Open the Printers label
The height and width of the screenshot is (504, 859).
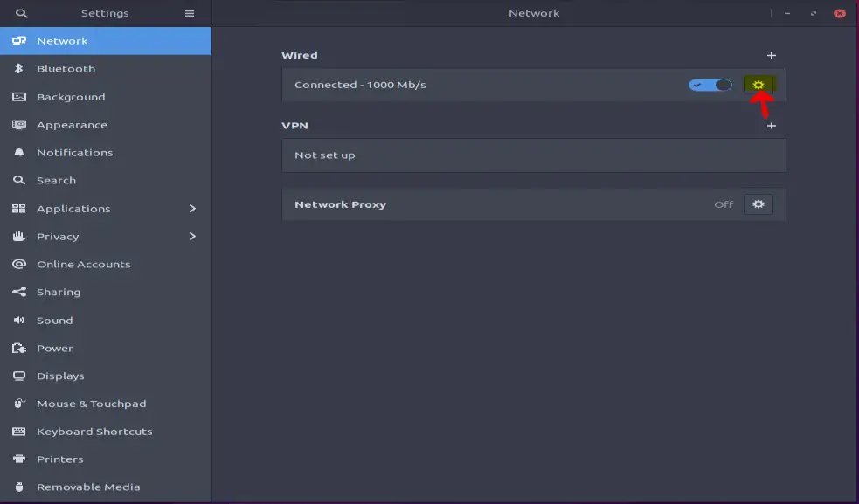coord(59,459)
